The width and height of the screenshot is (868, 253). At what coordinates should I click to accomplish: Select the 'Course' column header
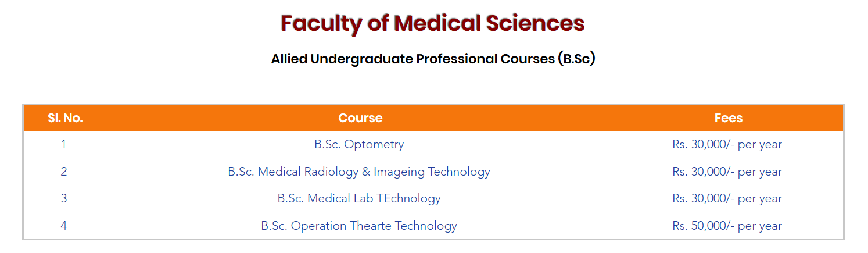[360, 118]
